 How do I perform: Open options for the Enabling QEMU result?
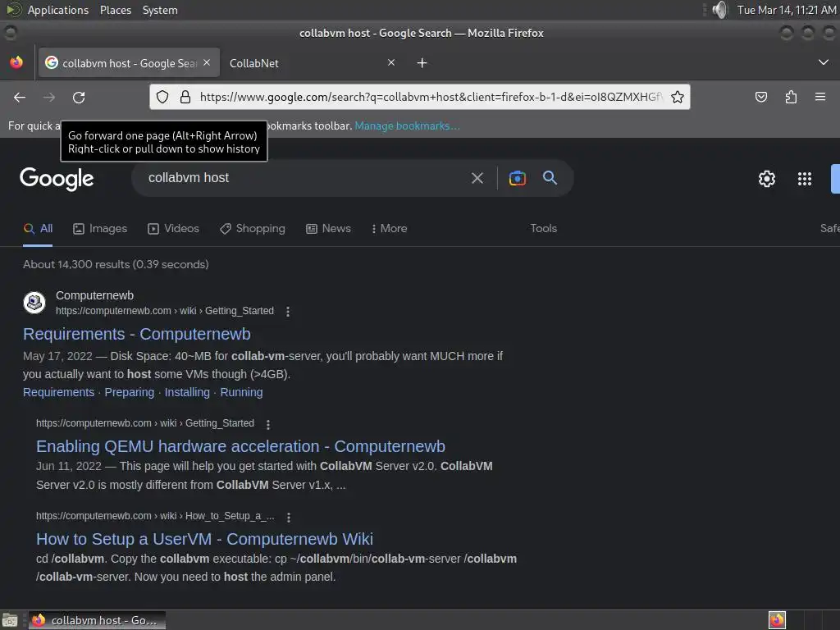click(x=268, y=424)
